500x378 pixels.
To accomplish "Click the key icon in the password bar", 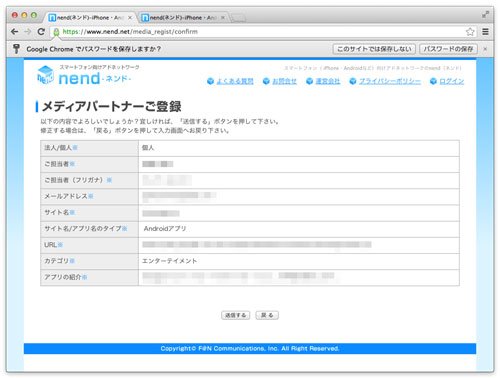I will pos(16,49).
